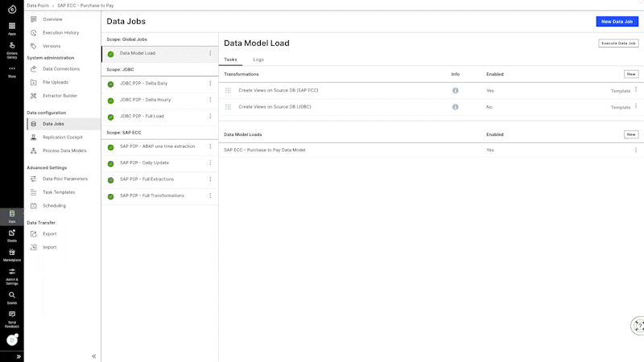
Task: Grab drag handle of Create Views (JDBC)
Action: pos(228,107)
